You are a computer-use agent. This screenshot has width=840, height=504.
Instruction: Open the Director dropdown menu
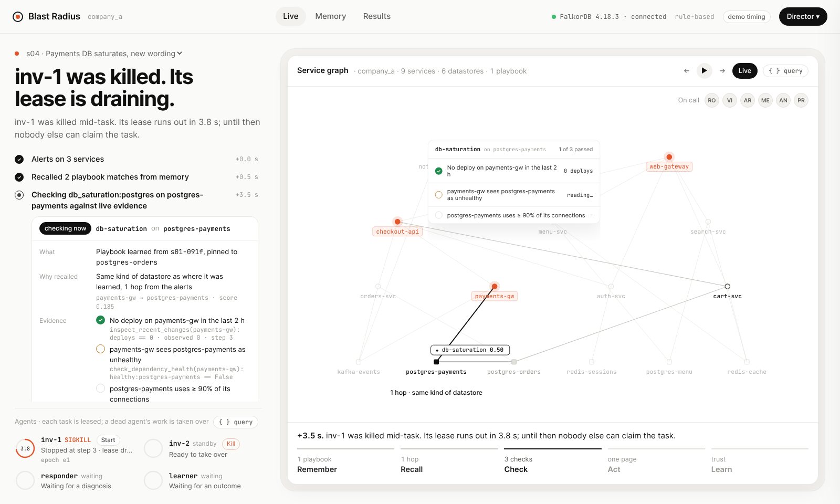(803, 17)
